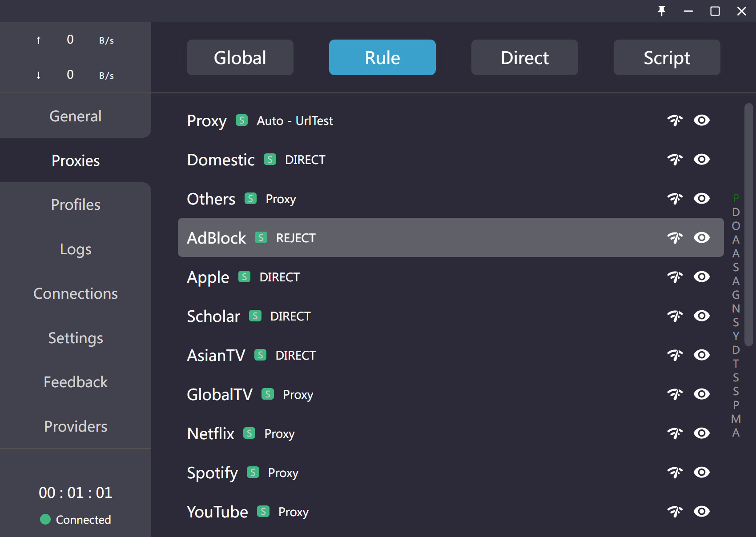Screen dimensions: 756x537
Task: Toggle eye visibility for YouTube group
Action: (x=702, y=511)
